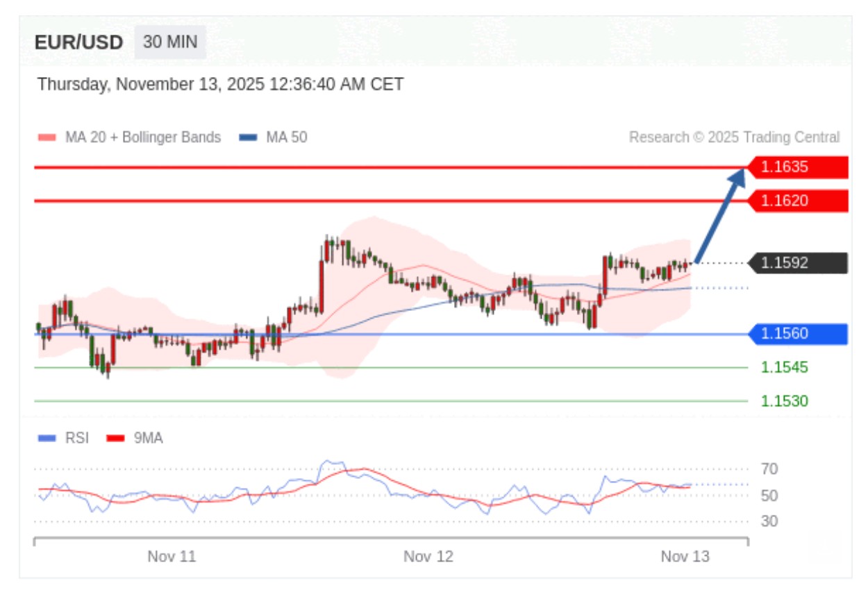Toggle the MA 20 + Bollinger Bands legend label
Viewport: 868px width, 601px height.
[142, 137]
